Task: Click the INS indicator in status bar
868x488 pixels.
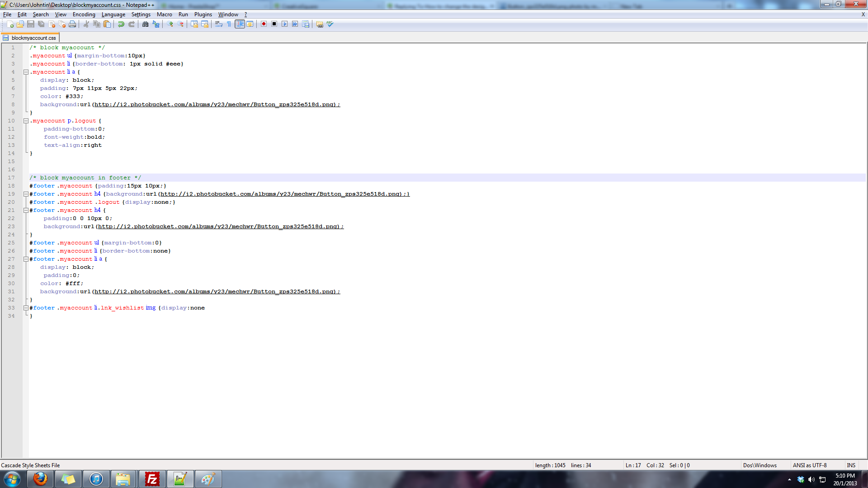Action: pos(851,465)
